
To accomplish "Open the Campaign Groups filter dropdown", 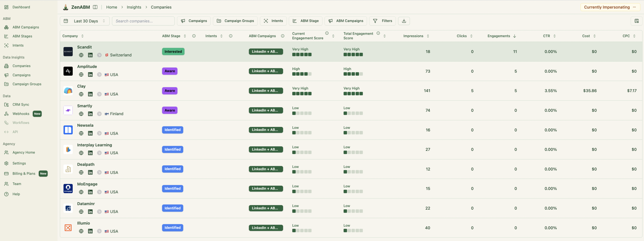I will click(x=235, y=21).
